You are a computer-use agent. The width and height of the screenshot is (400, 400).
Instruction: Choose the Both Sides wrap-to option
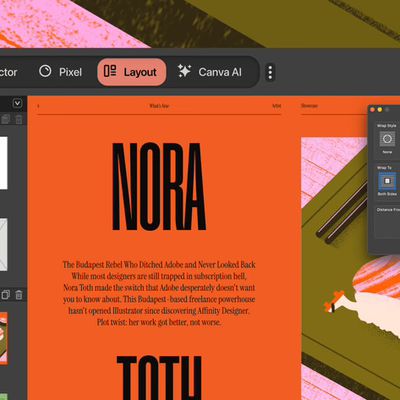click(x=387, y=181)
